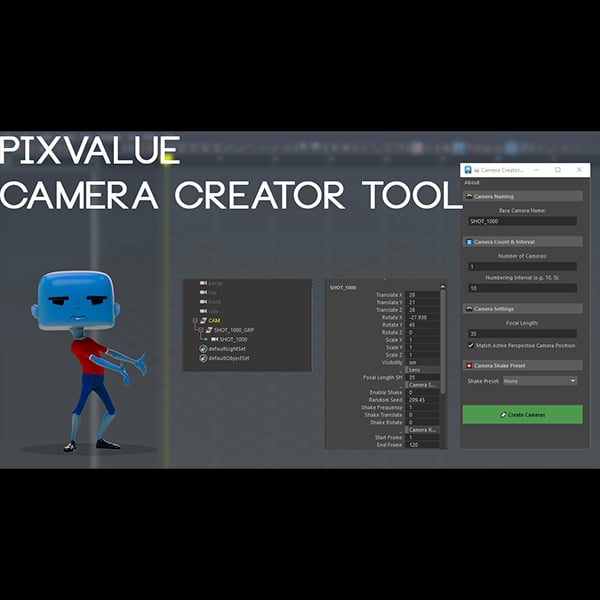This screenshot has height=600, width=600.
Task: Click the Shake Rotate value field
Action: (422, 422)
